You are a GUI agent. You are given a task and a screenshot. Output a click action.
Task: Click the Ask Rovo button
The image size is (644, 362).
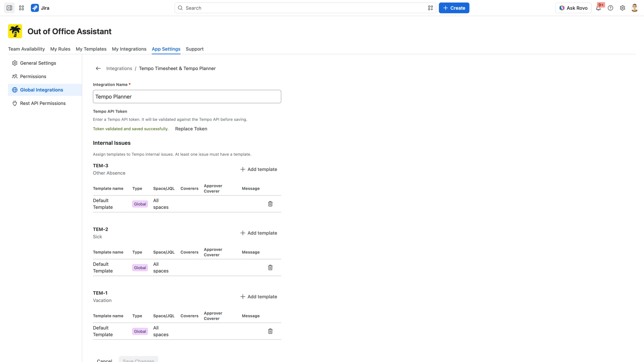[x=573, y=8]
